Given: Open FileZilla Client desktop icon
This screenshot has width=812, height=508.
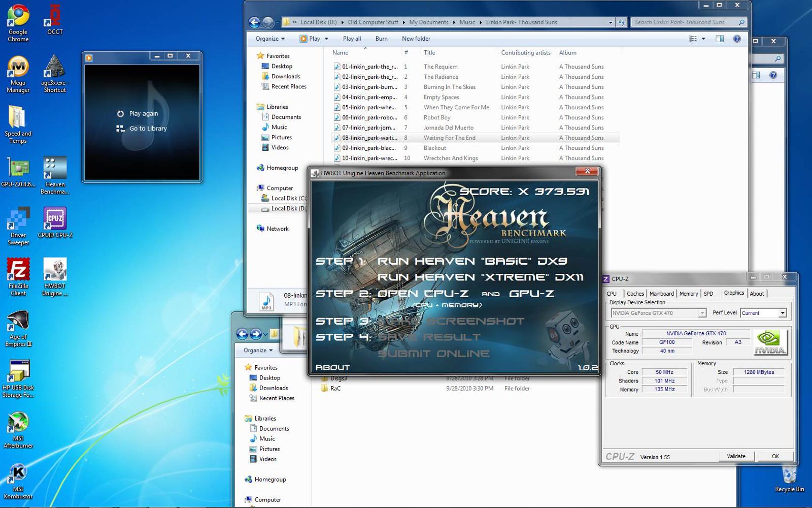Looking at the screenshot, I should tap(18, 277).
